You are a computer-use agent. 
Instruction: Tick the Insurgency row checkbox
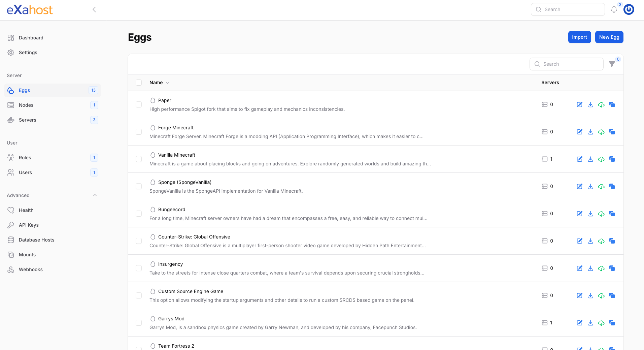pos(139,268)
